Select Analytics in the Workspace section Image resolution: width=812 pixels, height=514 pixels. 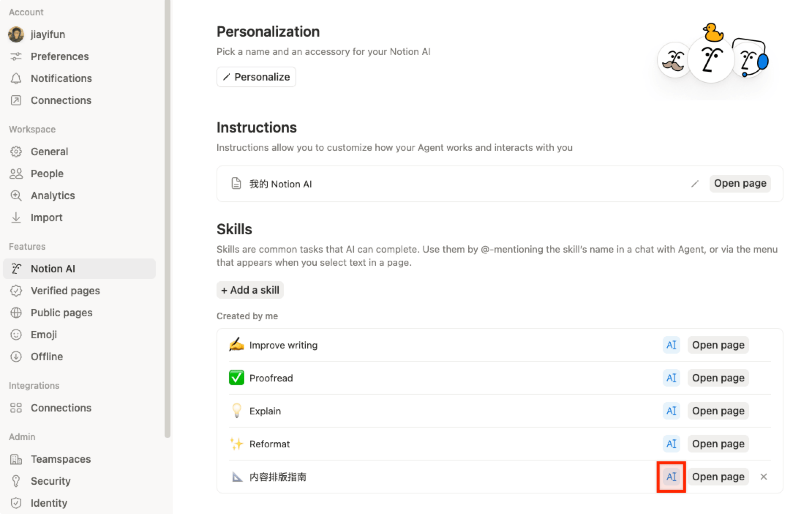tap(53, 195)
